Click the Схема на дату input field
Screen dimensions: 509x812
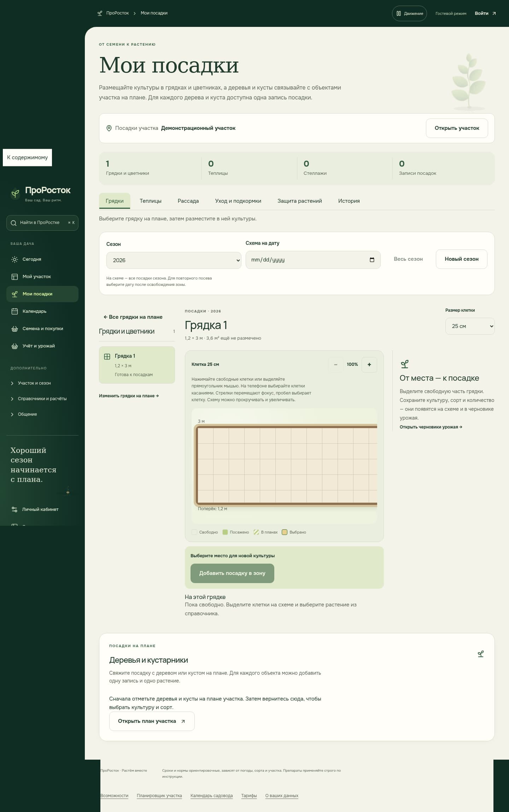(313, 260)
